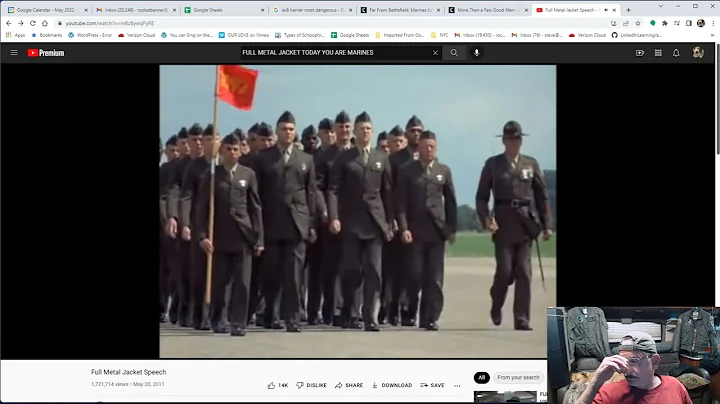720x404 pixels.
Task: Open YouTube notifications bell
Action: pyautogui.click(x=676, y=53)
